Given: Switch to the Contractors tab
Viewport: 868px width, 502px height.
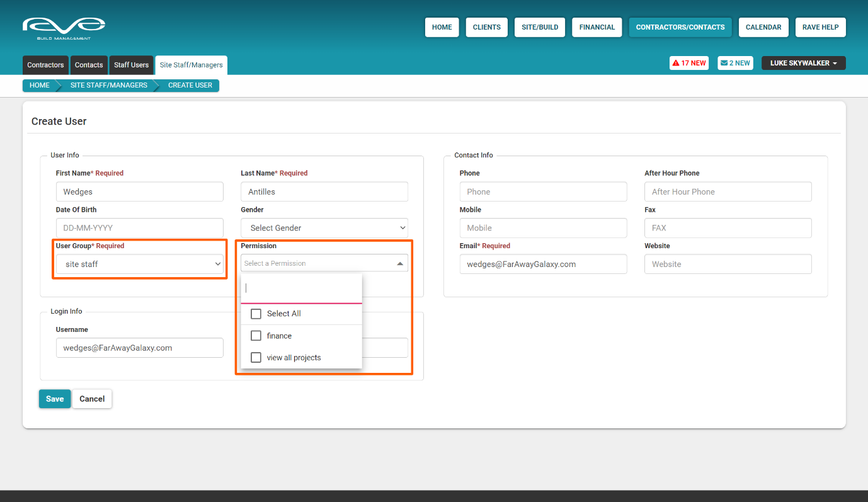Looking at the screenshot, I should (x=45, y=65).
